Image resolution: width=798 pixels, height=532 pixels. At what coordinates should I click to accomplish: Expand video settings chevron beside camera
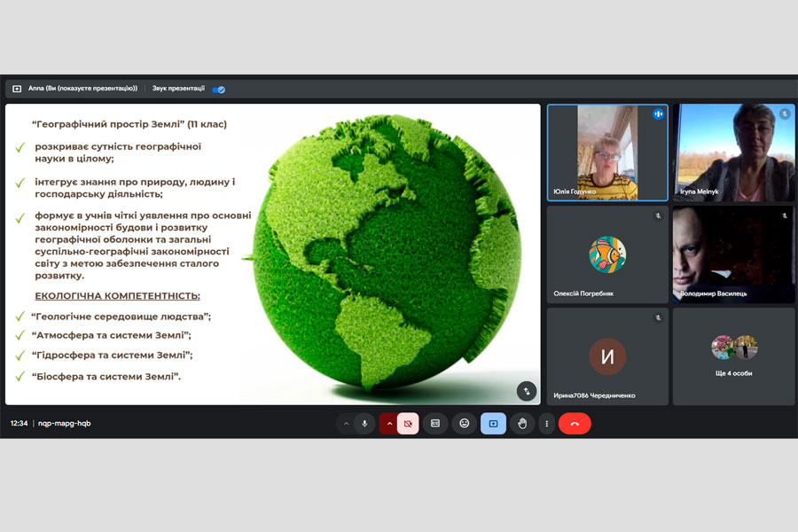pos(389,424)
